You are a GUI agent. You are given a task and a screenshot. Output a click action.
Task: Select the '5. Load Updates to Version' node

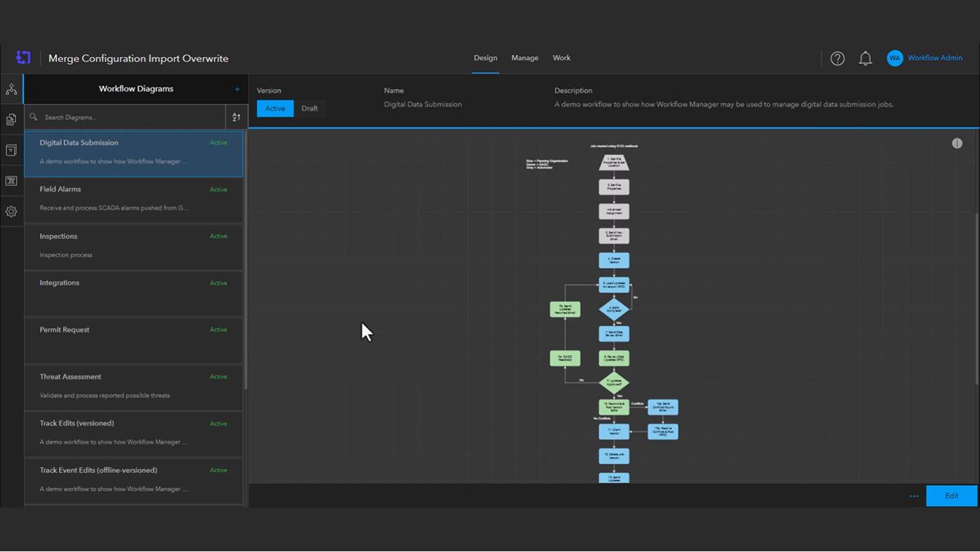[614, 285]
